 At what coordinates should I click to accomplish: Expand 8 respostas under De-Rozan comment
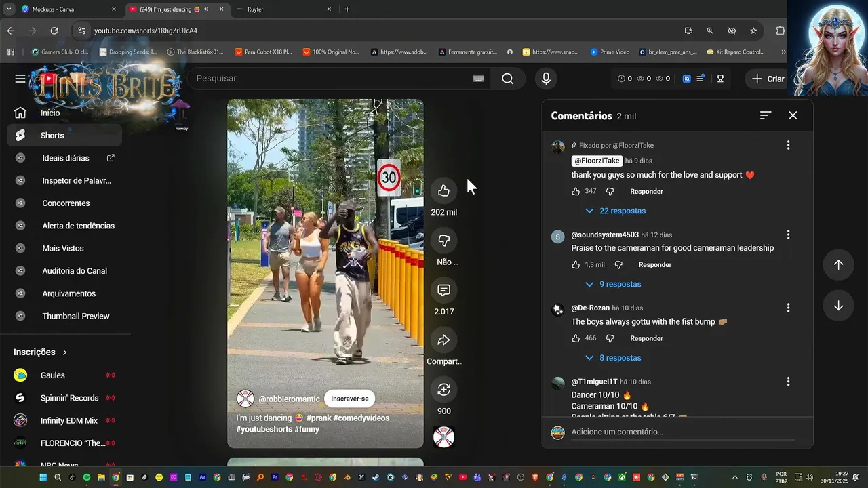(612, 358)
